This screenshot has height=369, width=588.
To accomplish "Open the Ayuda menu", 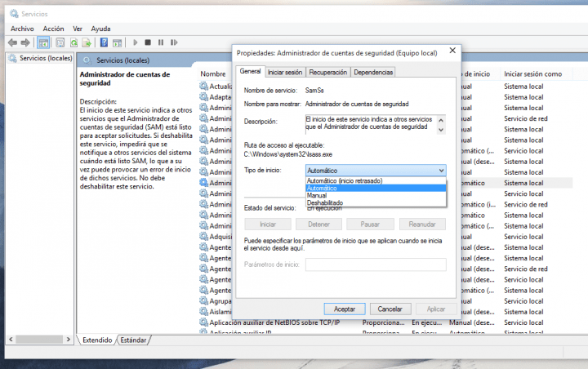I will pyautogui.click(x=100, y=29).
